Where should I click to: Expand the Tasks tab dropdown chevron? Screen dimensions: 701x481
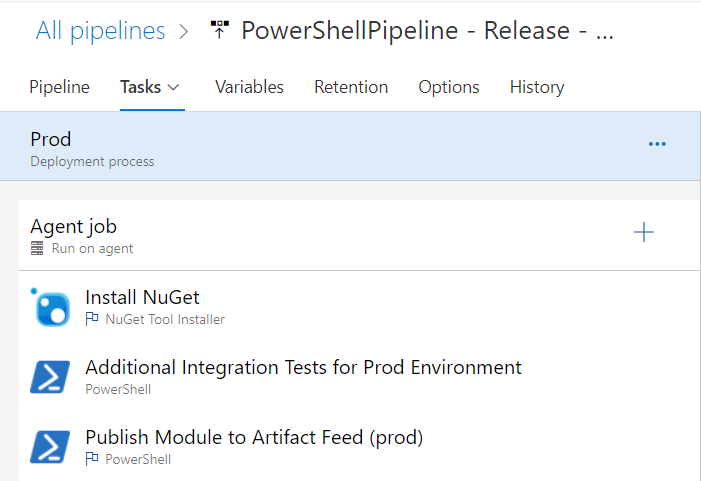173,87
